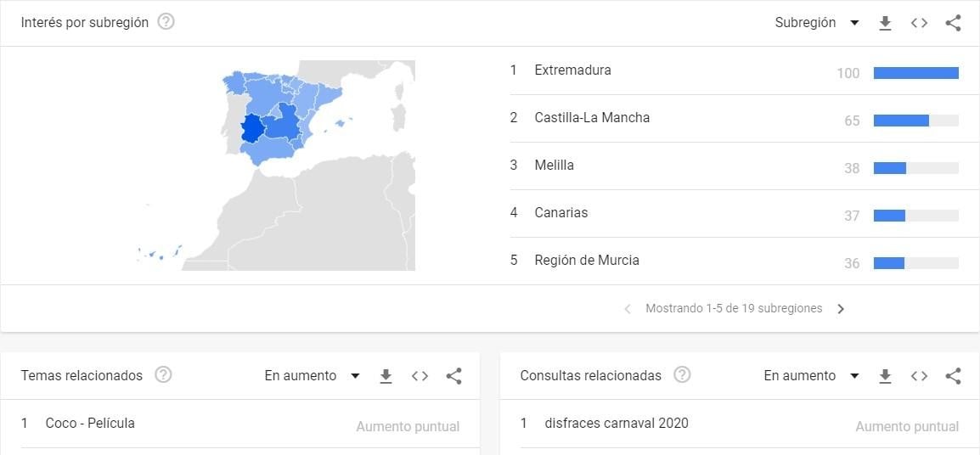Download the subregion interest data
The width and height of the screenshot is (980, 455).
point(885,23)
